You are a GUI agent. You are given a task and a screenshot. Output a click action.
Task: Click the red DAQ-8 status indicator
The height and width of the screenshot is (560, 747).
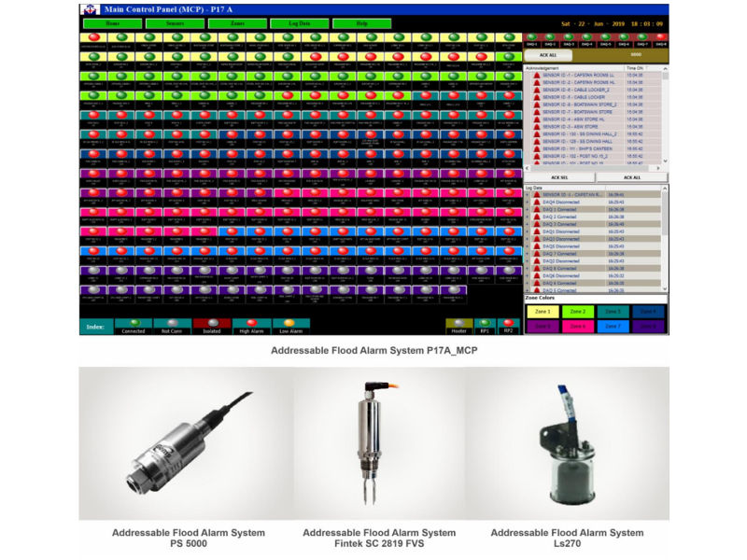point(660,36)
